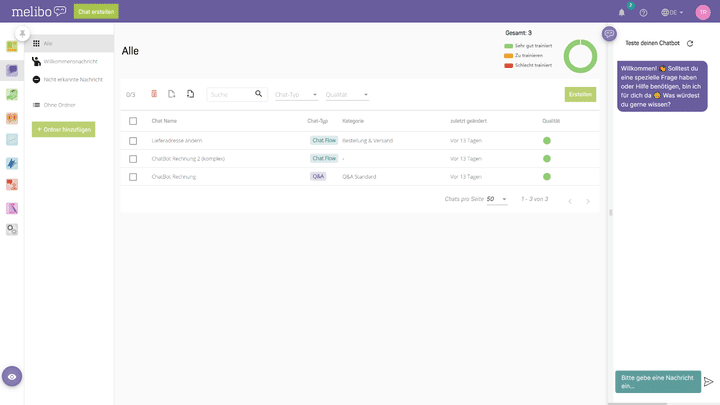The image size is (720, 405).
Task: Open the help question mark icon
Action: coord(643,12)
